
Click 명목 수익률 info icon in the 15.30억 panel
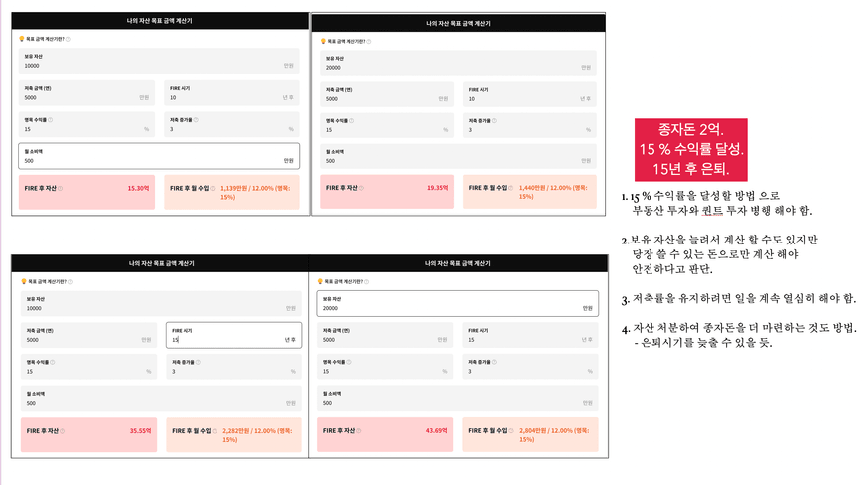(x=50, y=120)
